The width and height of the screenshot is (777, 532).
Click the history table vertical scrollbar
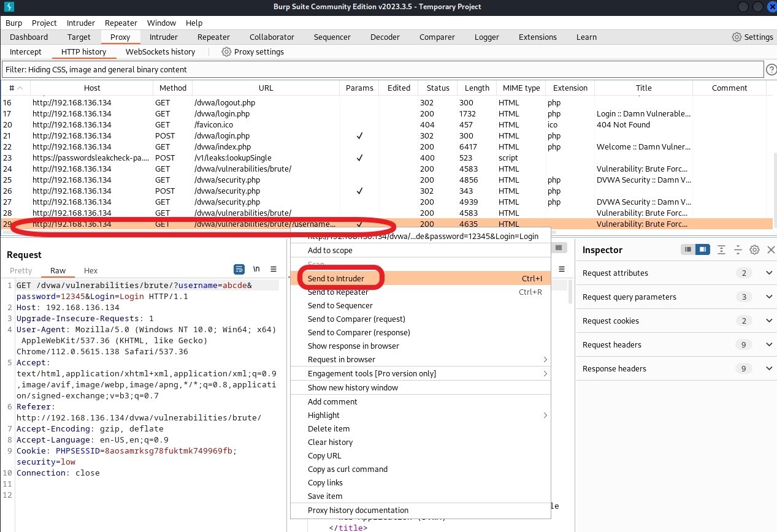pyautogui.click(x=775, y=190)
